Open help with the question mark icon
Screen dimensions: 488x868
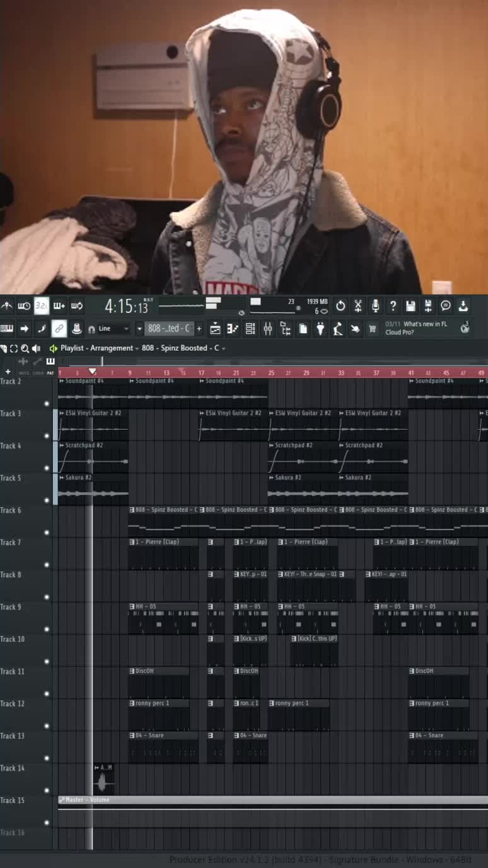coord(393,306)
